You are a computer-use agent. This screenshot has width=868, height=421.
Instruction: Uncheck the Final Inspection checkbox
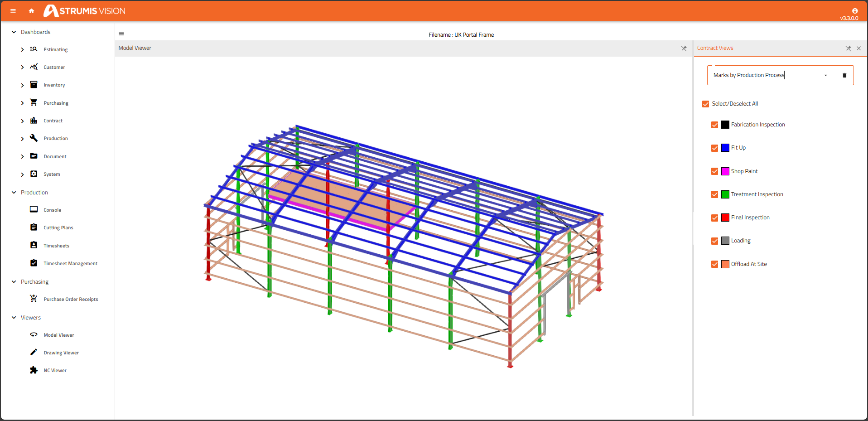[714, 218]
